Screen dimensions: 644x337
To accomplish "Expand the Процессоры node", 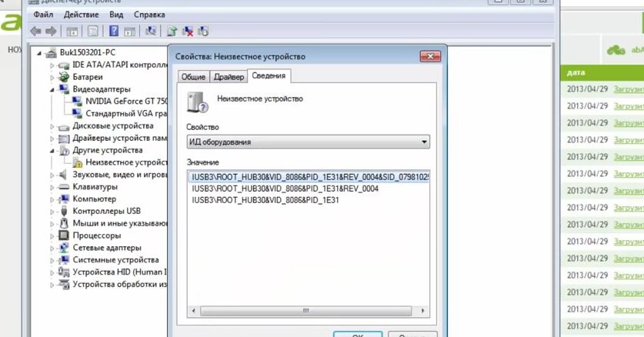I will tap(52, 236).
